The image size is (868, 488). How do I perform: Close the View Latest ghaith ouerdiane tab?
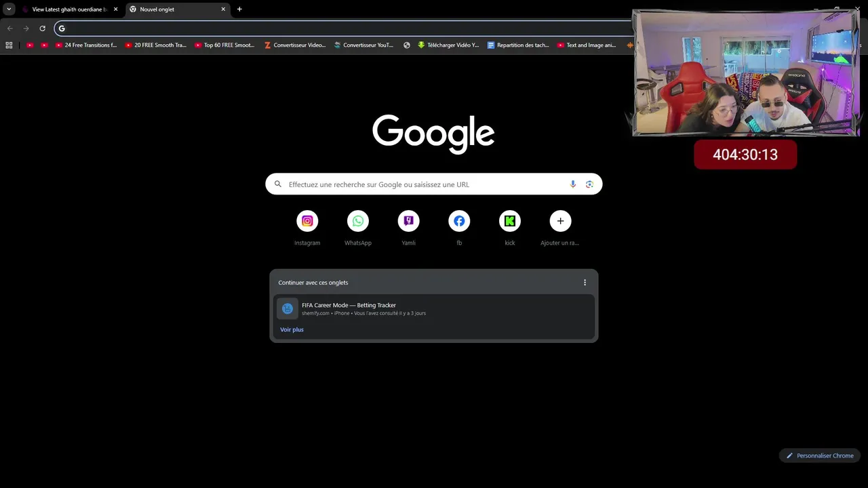coord(115,9)
